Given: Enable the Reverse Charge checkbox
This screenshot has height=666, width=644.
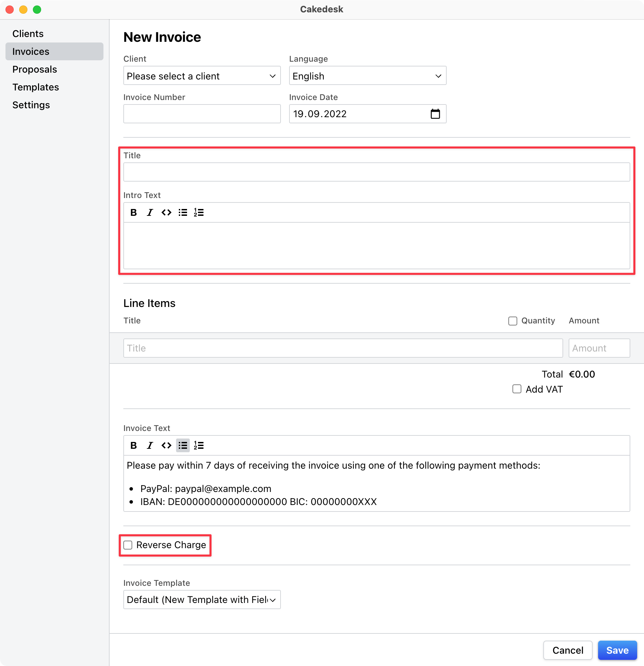Looking at the screenshot, I should pos(128,545).
